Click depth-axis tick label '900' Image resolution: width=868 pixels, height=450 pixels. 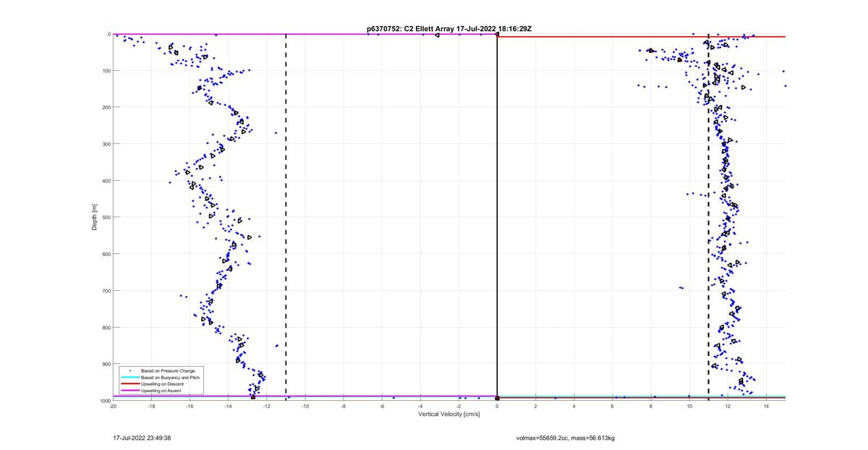pos(106,364)
